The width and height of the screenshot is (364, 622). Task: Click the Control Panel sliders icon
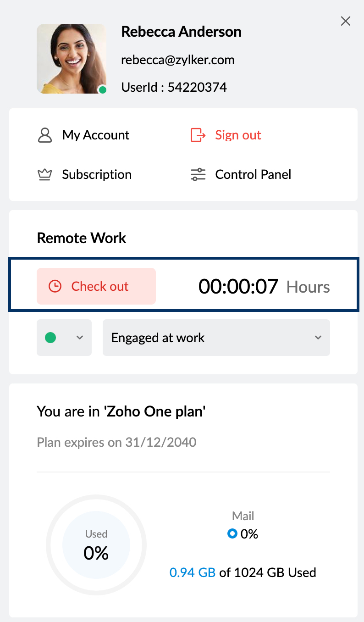198,175
